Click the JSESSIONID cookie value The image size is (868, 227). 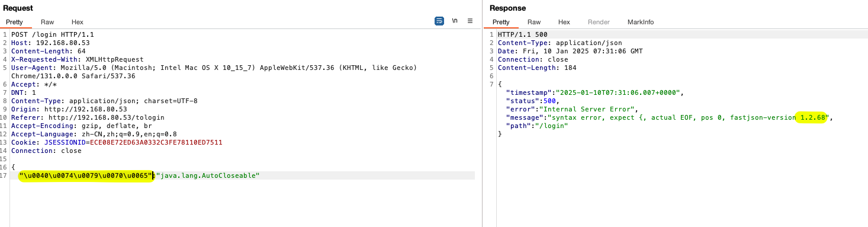click(x=156, y=142)
